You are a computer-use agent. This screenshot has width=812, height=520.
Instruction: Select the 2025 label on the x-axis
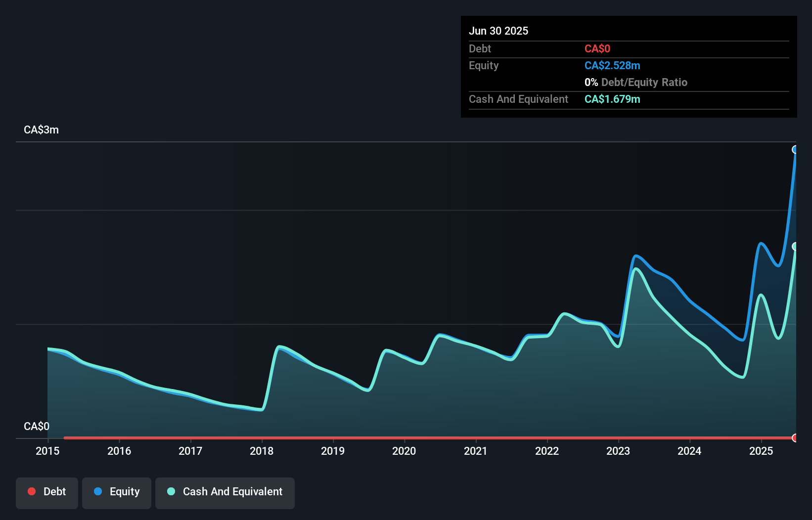point(761,451)
